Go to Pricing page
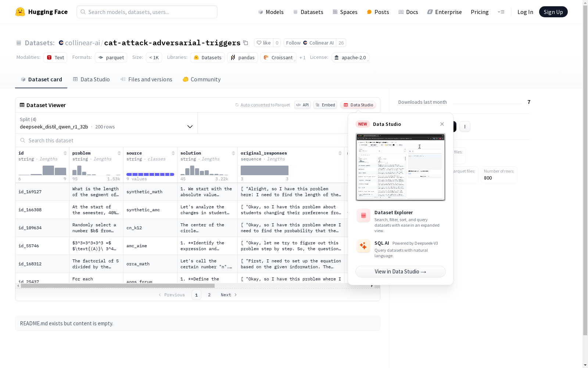 pyautogui.click(x=480, y=12)
